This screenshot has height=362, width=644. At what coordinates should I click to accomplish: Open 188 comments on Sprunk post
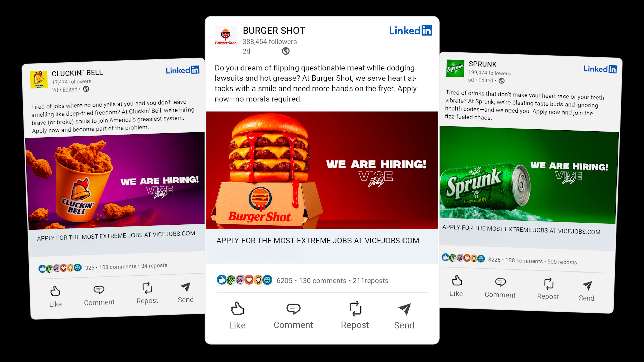click(524, 261)
